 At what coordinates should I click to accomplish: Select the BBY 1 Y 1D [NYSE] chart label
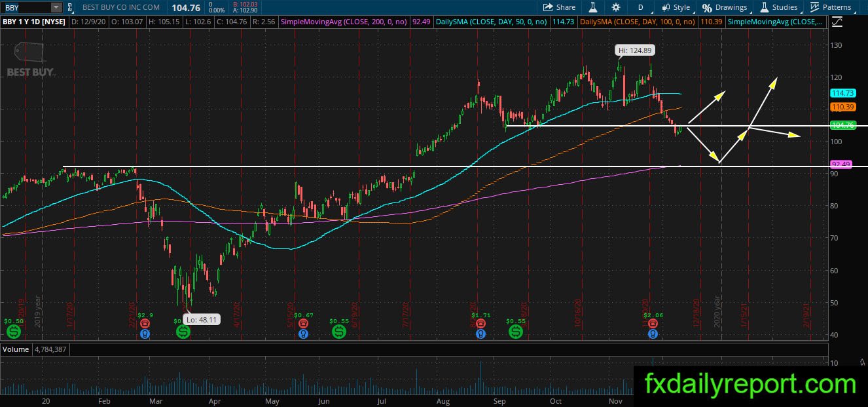(34, 22)
